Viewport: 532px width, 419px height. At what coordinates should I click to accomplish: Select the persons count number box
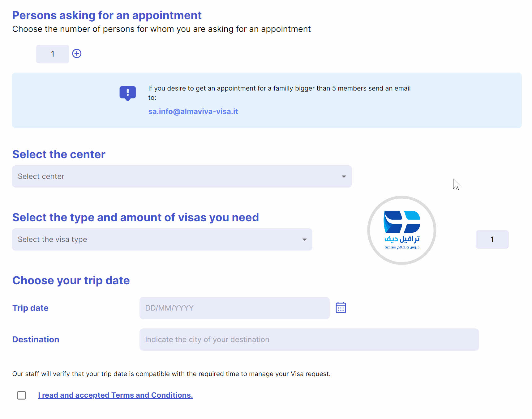click(x=53, y=54)
